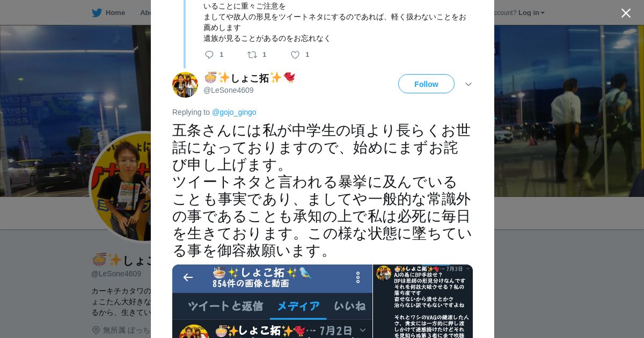Expand the chevron next to 7月2日
This screenshot has width=644, height=338.
pyautogui.click(x=363, y=330)
